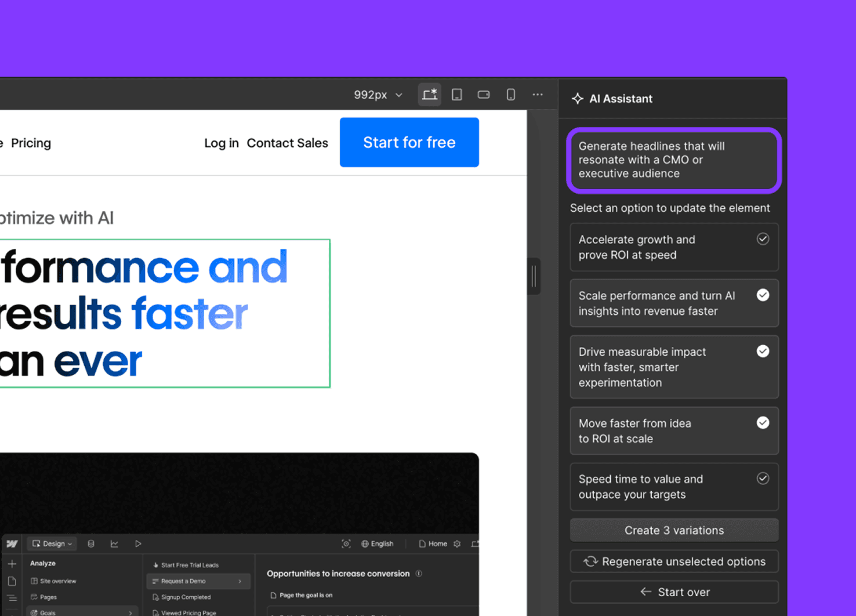Open the analytics chart icon in toolbar
The width and height of the screenshot is (856, 616).
point(114,543)
